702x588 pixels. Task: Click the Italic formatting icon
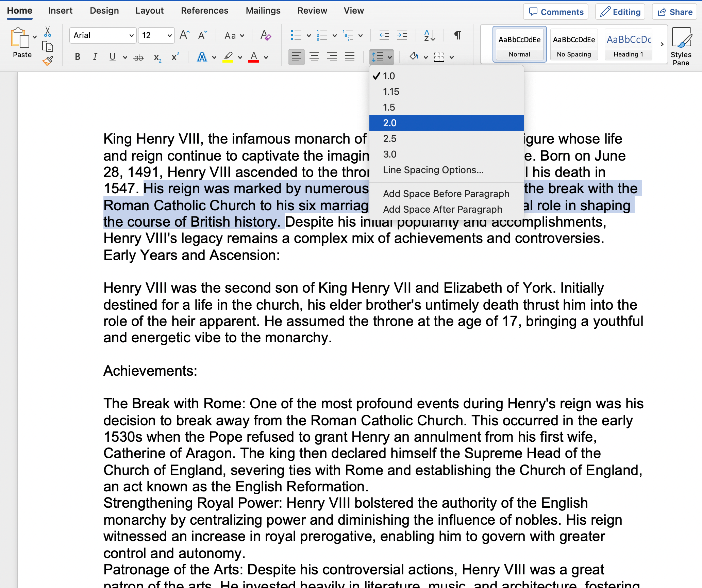click(95, 56)
